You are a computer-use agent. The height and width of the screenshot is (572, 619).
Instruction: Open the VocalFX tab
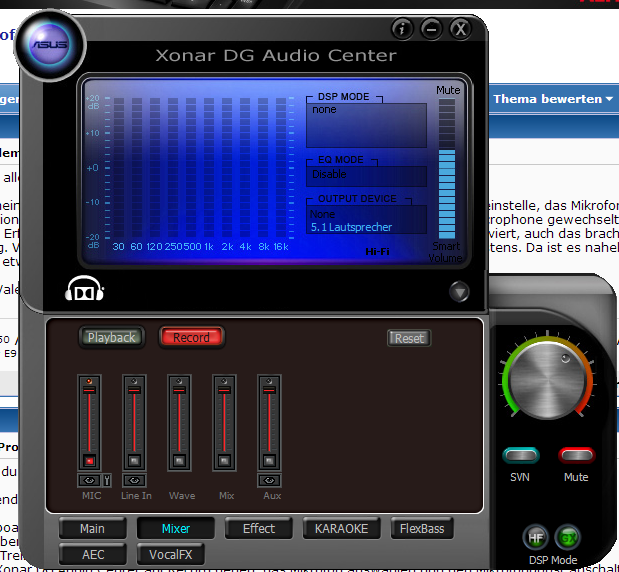pyautogui.click(x=171, y=554)
